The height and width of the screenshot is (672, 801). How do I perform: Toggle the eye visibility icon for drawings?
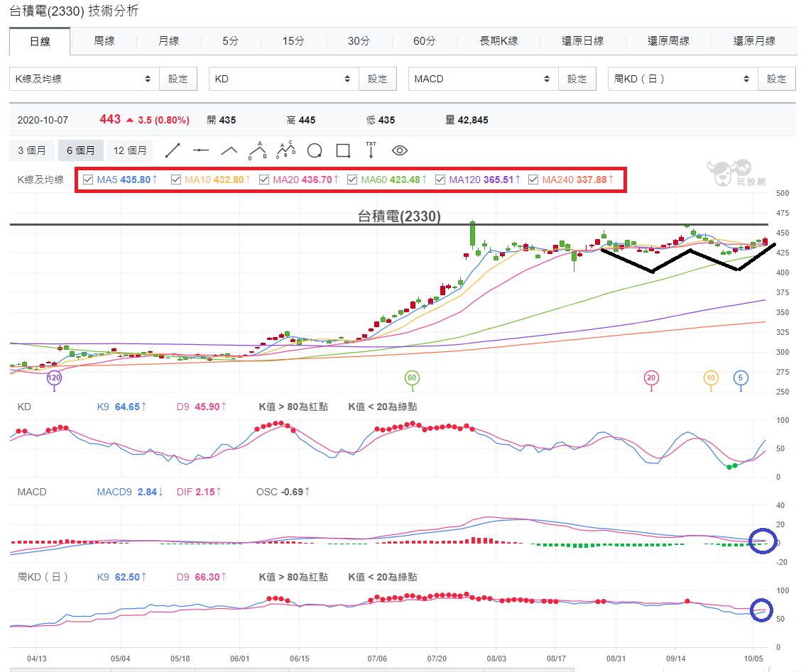tap(400, 150)
